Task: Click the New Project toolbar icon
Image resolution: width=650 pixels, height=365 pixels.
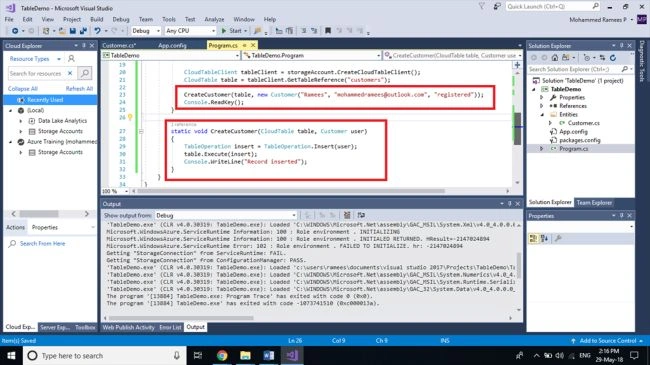Action: pyautogui.click(x=46, y=31)
